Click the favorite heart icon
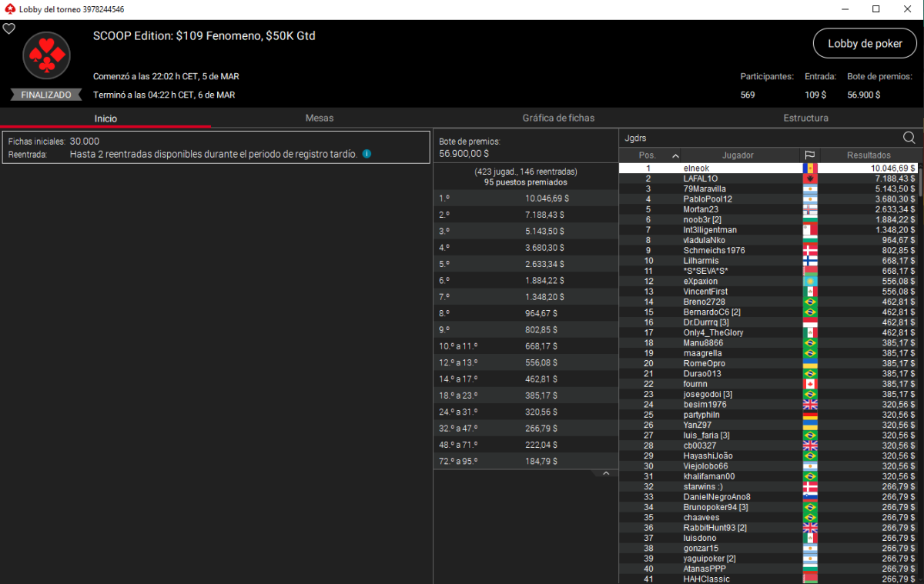This screenshot has width=924, height=584. [8, 28]
